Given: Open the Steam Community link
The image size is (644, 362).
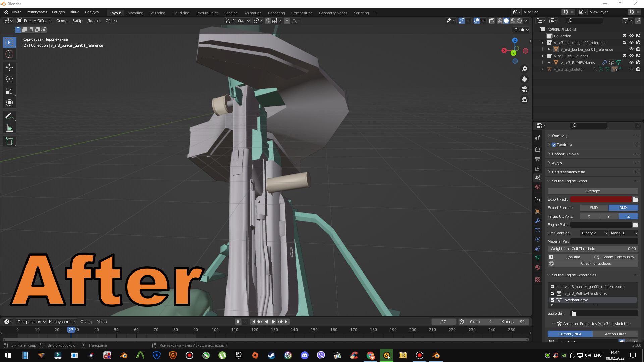Looking at the screenshot, I should tap(618, 257).
